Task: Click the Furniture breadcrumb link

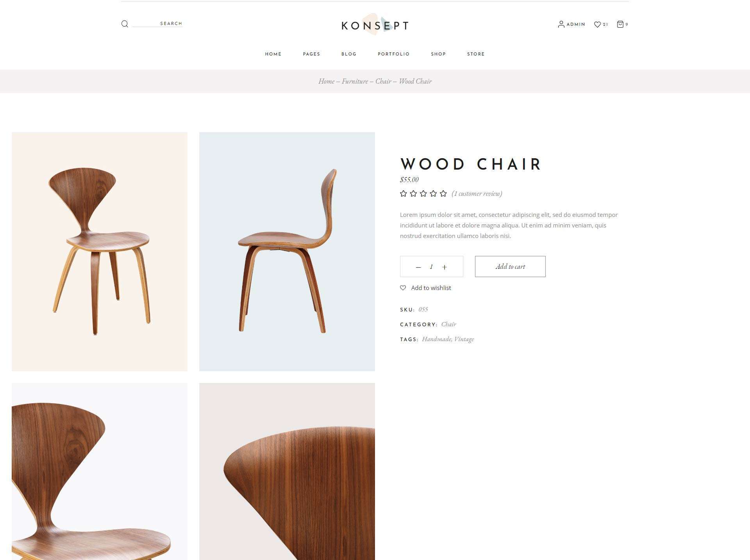Action: (355, 81)
